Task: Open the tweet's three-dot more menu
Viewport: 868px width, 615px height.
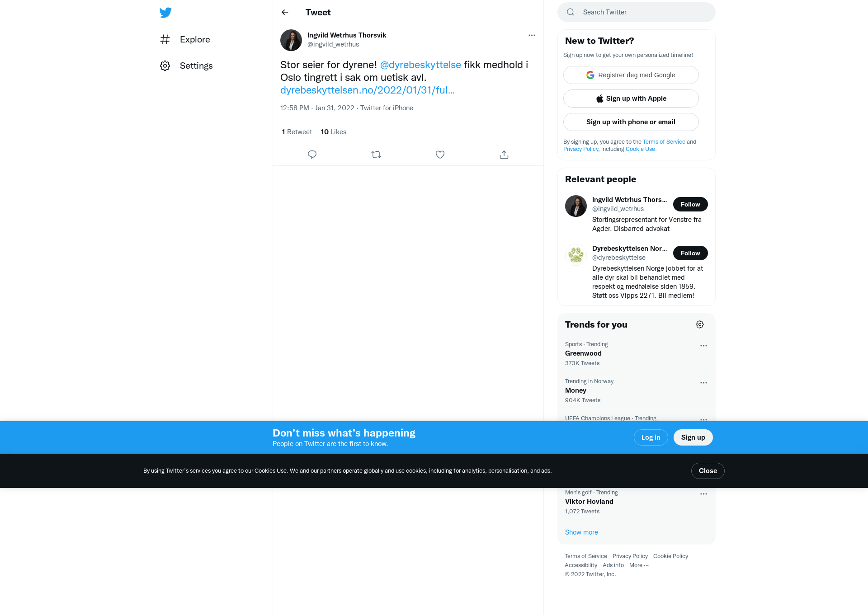Action: [x=532, y=35]
